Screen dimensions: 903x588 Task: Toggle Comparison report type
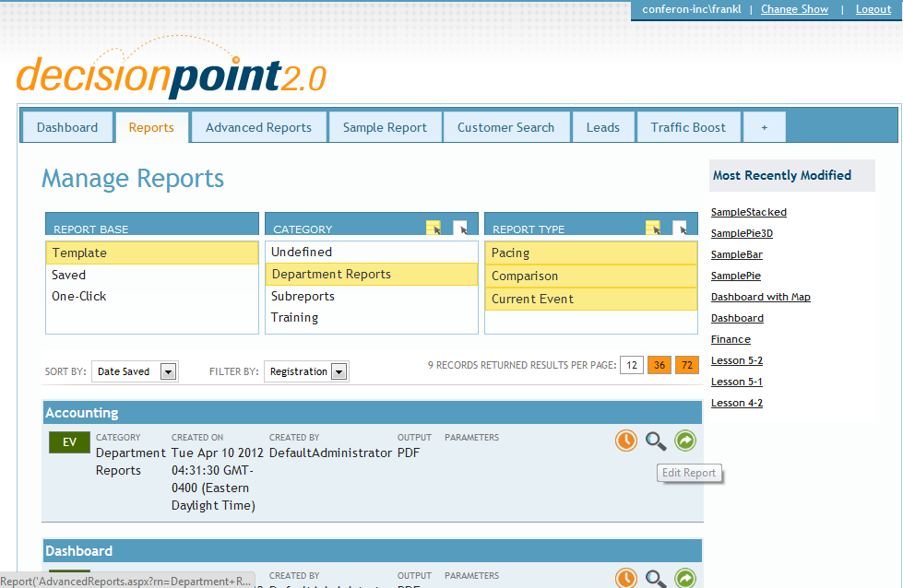pos(591,276)
